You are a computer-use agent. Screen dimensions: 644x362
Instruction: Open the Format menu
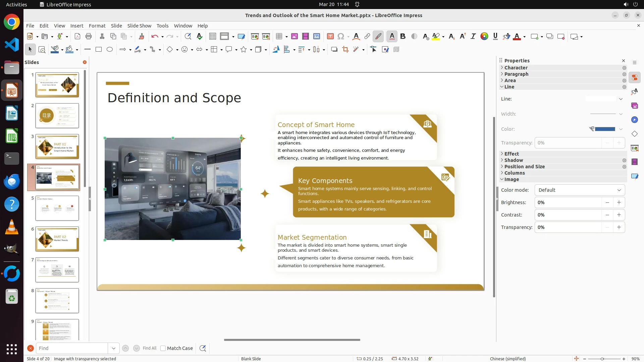pyautogui.click(x=97, y=26)
